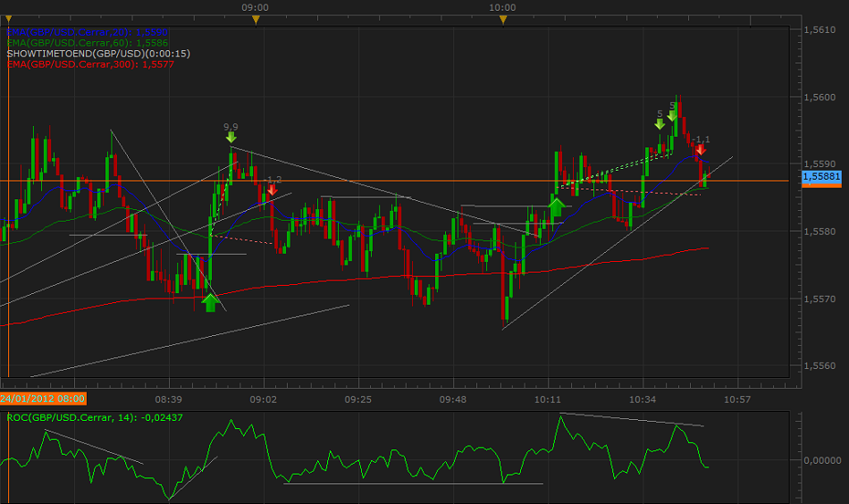Click the 09:25 label on the time axis

[357, 399]
